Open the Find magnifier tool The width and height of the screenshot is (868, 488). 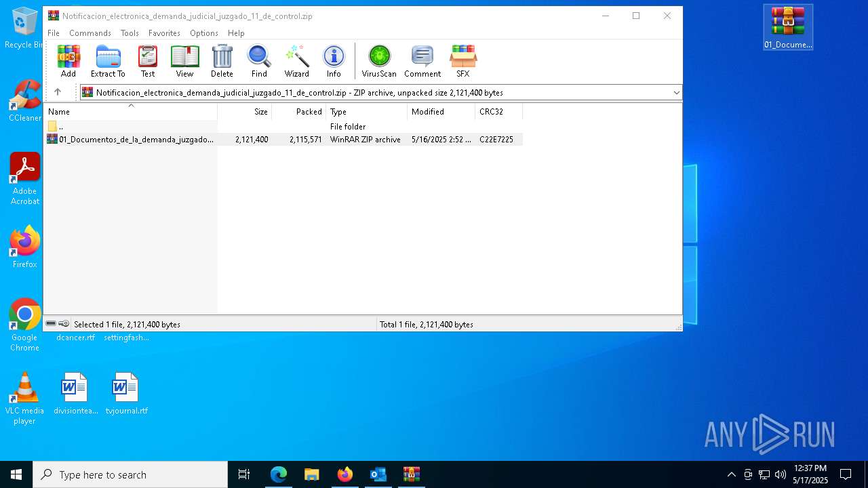pos(259,62)
